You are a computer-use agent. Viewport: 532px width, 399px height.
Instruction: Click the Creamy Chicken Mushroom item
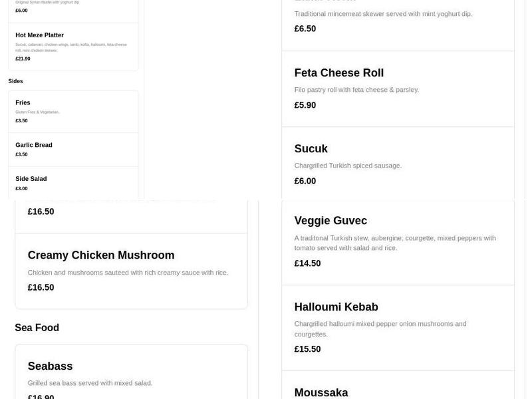[x=131, y=271]
